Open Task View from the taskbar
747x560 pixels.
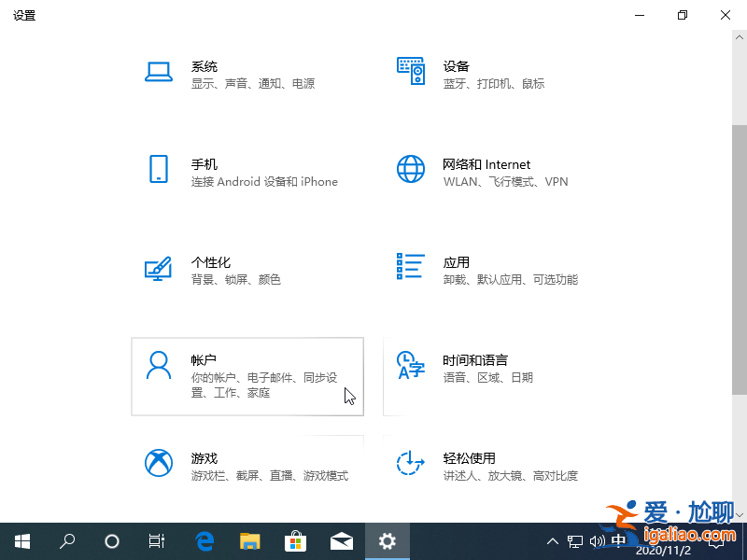click(156, 541)
